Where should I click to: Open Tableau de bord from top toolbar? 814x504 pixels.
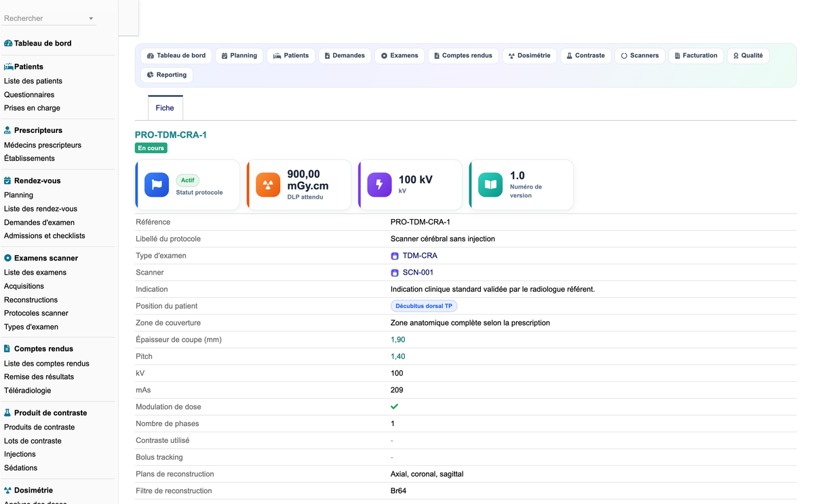coord(176,56)
